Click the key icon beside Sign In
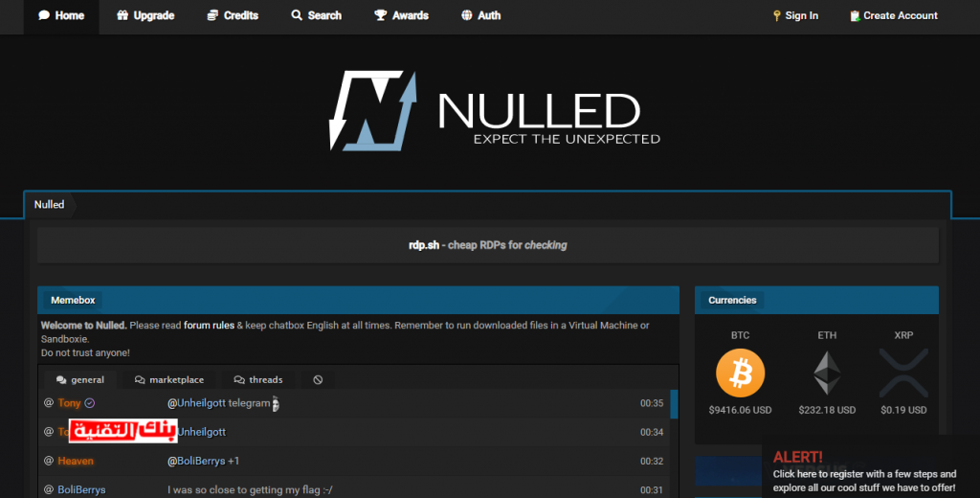Screen dimensions: 980x498 [x=777, y=15]
